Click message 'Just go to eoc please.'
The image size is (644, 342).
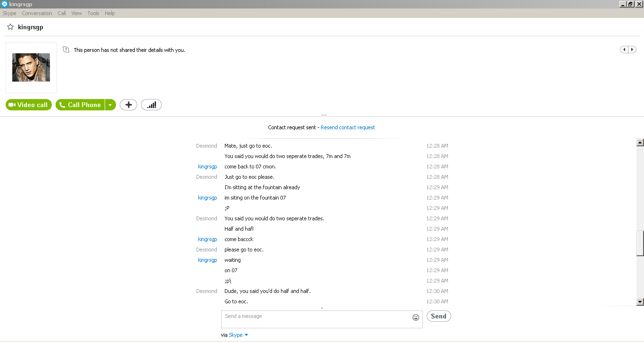[249, 177]
